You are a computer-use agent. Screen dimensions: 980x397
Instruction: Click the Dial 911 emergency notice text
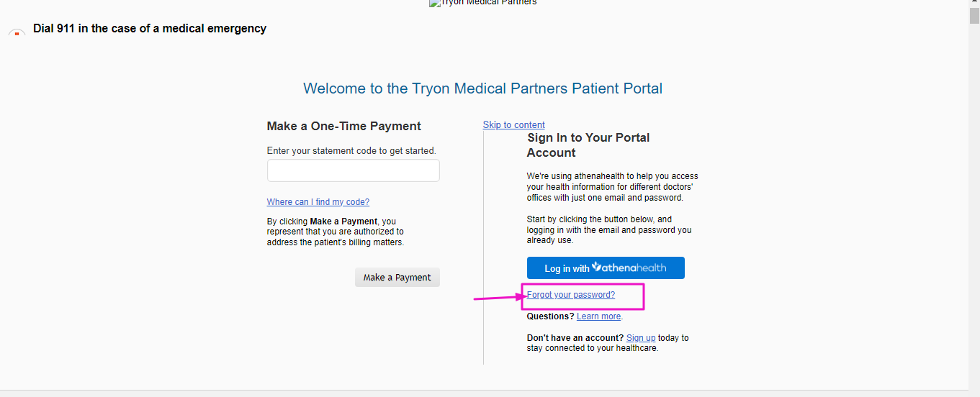150,29
